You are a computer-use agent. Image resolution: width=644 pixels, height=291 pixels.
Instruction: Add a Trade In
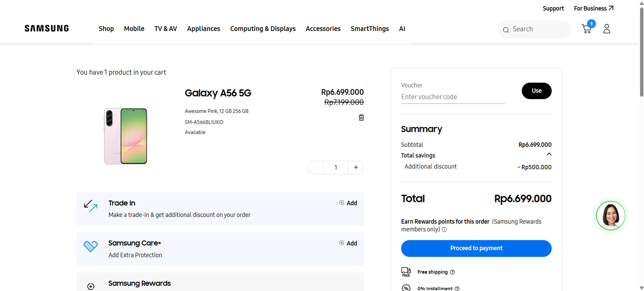348,203
